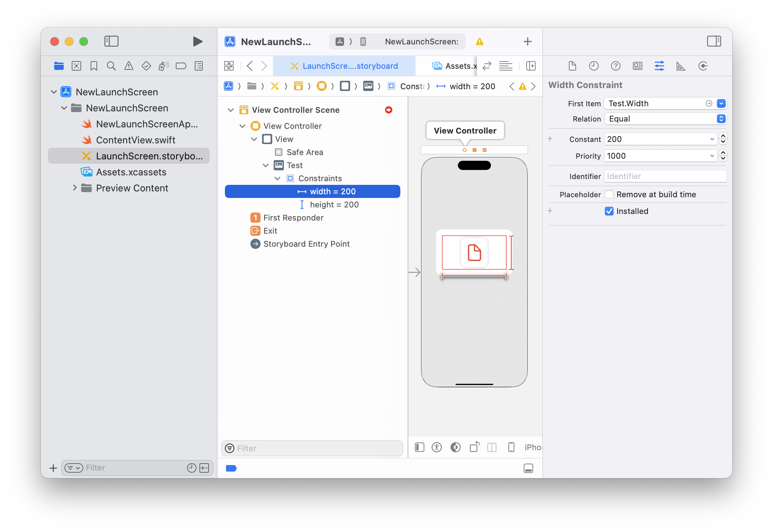Click the Identifier text field
Image resolution: width=773 pixels, height=532 pixels.
tap(665, 176)
